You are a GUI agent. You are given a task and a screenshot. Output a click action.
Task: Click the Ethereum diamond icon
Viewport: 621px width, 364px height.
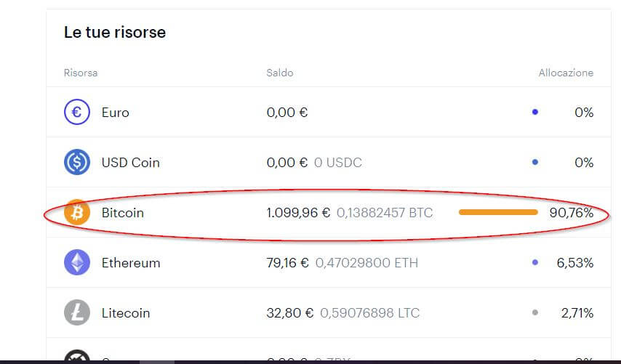click(x=77, y=262)
